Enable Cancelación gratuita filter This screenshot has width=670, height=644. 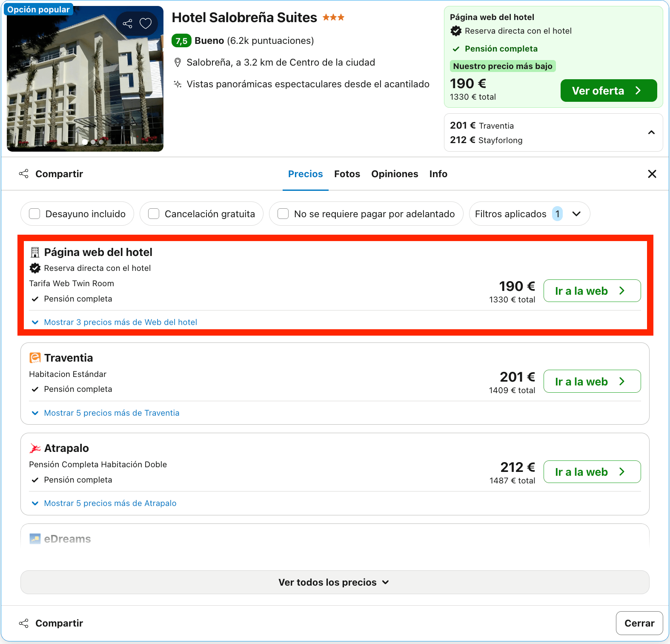tap(154, 214)
